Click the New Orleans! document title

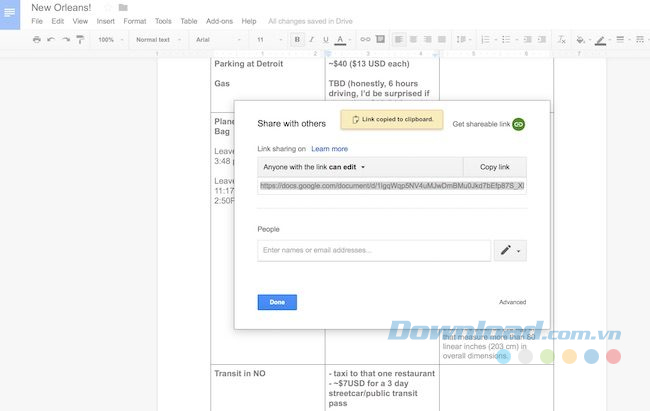(61, 7)
